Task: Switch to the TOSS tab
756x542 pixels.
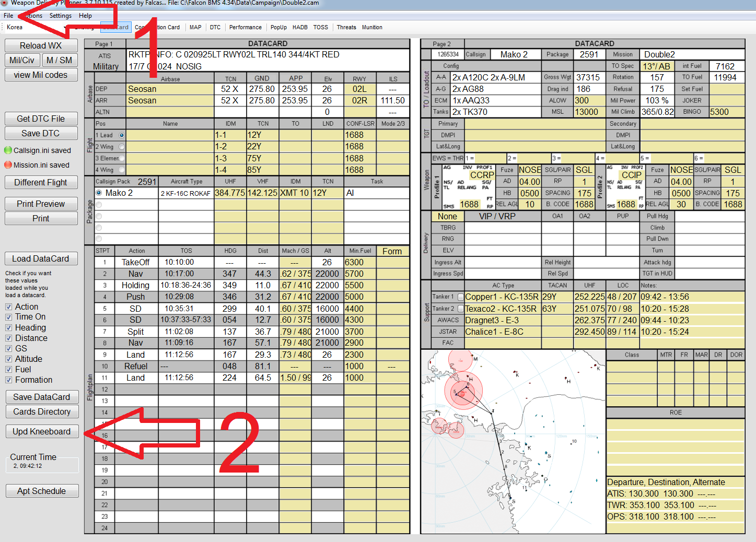Action: click(321, 27)
